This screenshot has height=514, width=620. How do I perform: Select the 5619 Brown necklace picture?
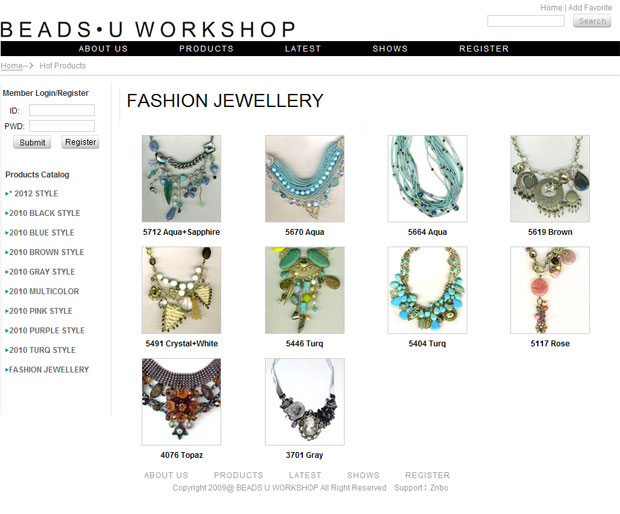coord(550,179)
